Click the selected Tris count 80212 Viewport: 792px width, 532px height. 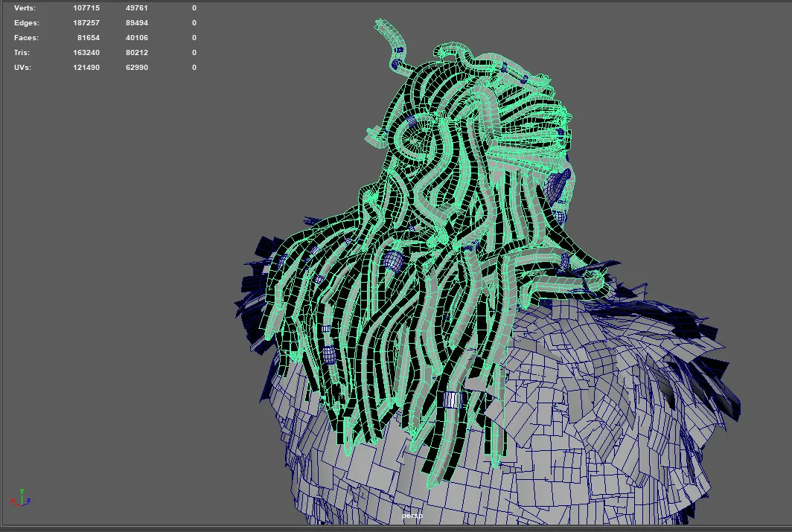(136, 52)
